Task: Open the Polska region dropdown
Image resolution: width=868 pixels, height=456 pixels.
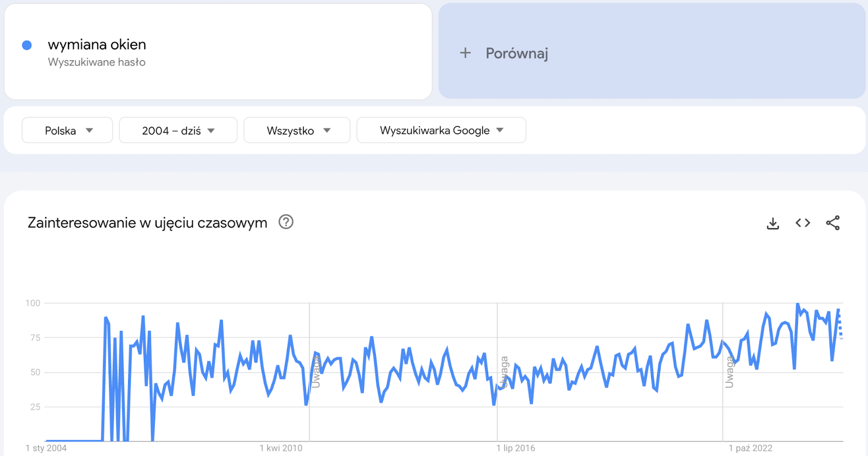Action: (67, 130)
